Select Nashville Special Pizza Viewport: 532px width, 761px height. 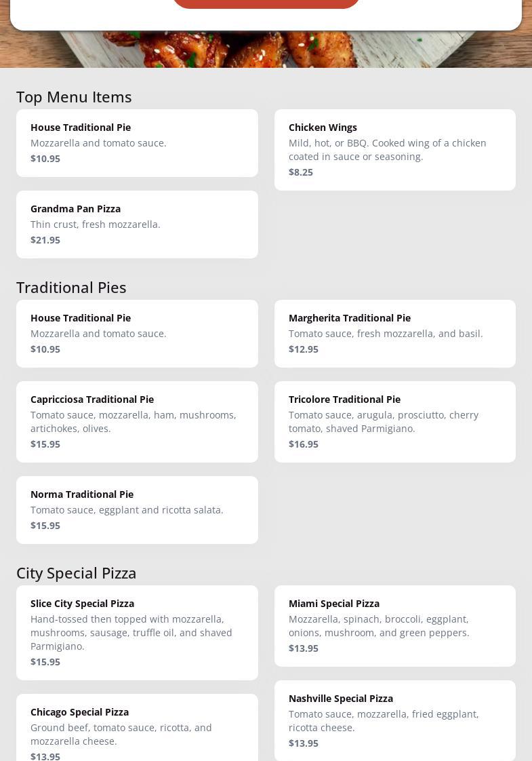click(x=394, y=720)
